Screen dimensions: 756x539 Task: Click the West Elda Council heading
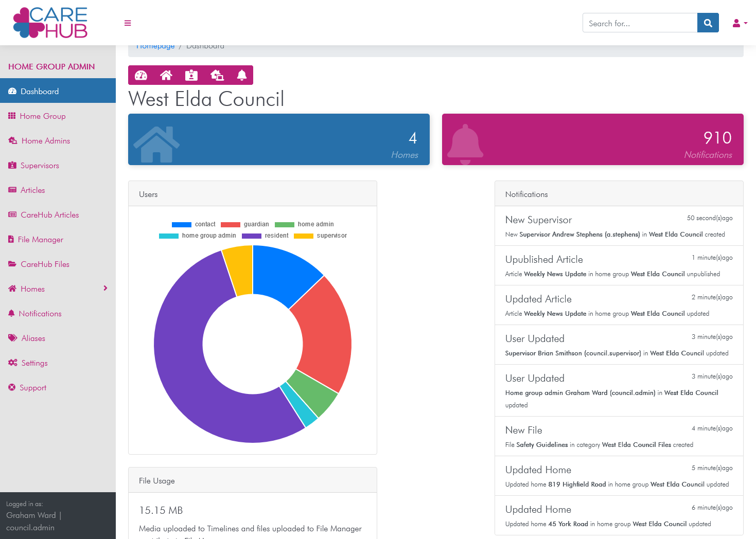206,99
